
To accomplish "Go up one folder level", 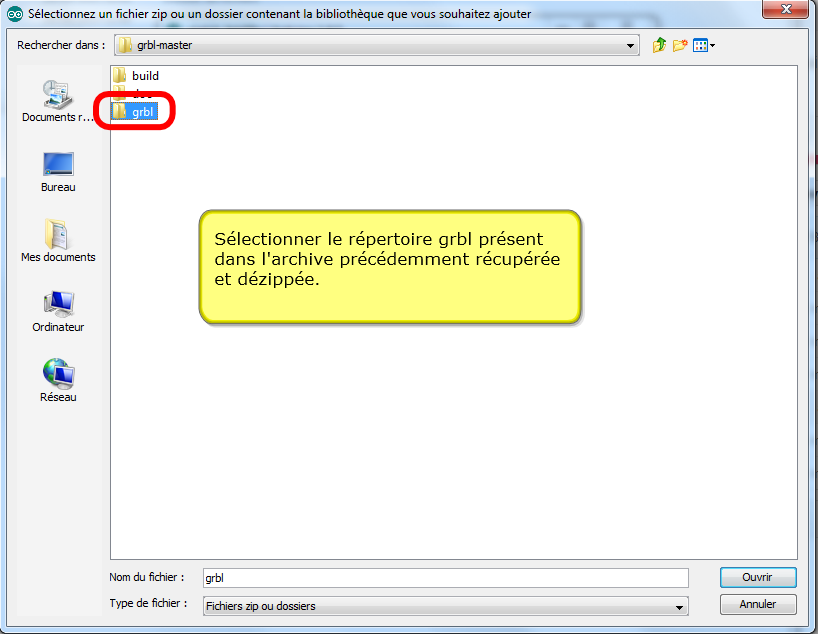I will [659, 45].
